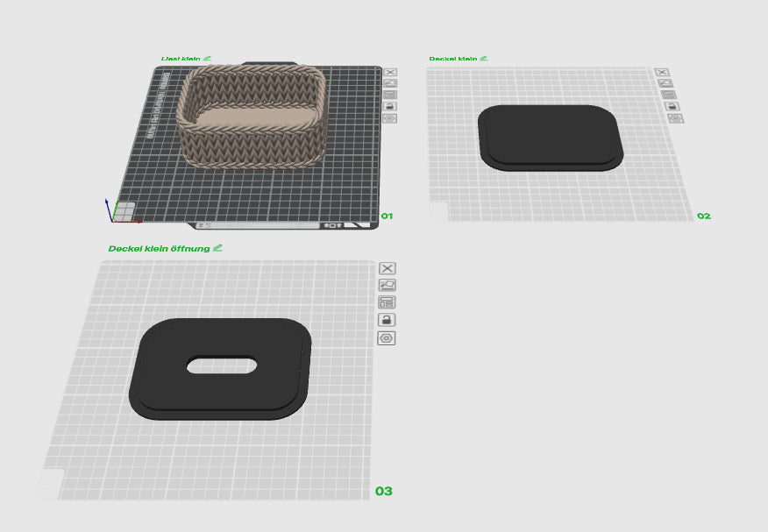This screenshot has height=532, width=768.
Task: Toggle the lock on plate 01
Action: point(390,106)
